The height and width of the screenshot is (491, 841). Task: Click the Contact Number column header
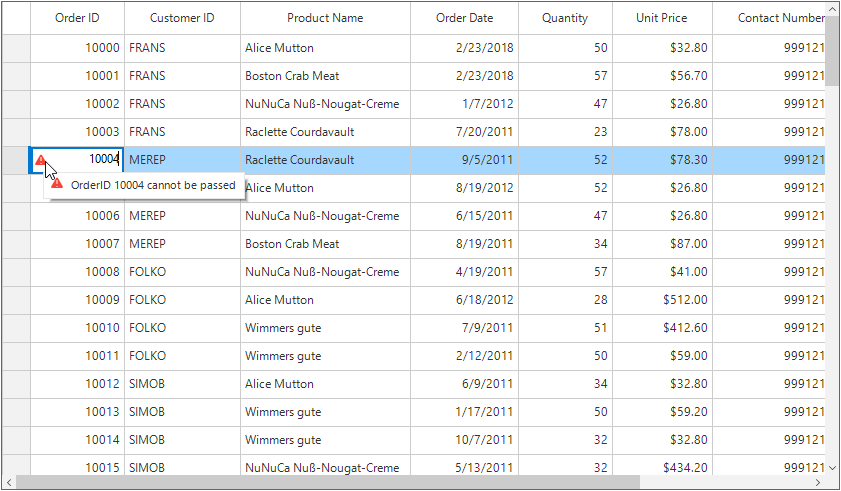click(x=769, y=18)
